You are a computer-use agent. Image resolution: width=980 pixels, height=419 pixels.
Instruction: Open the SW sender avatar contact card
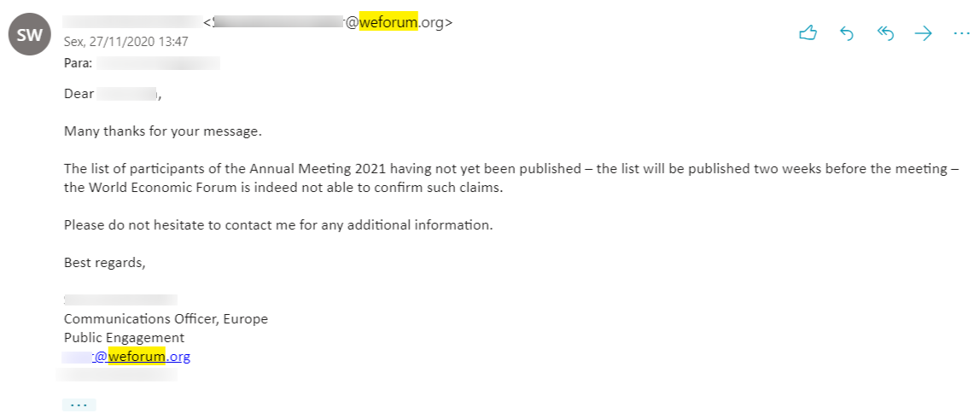point(30,34)
